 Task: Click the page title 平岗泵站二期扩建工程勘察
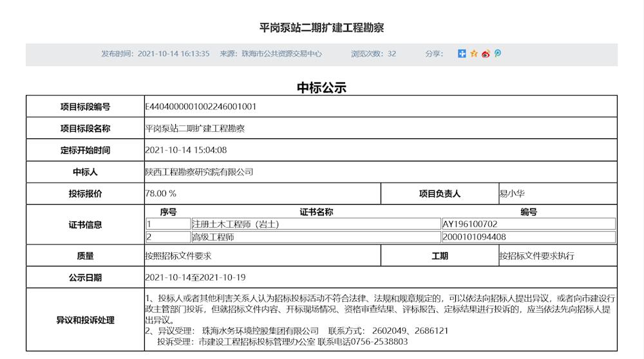tap(321, 28)
